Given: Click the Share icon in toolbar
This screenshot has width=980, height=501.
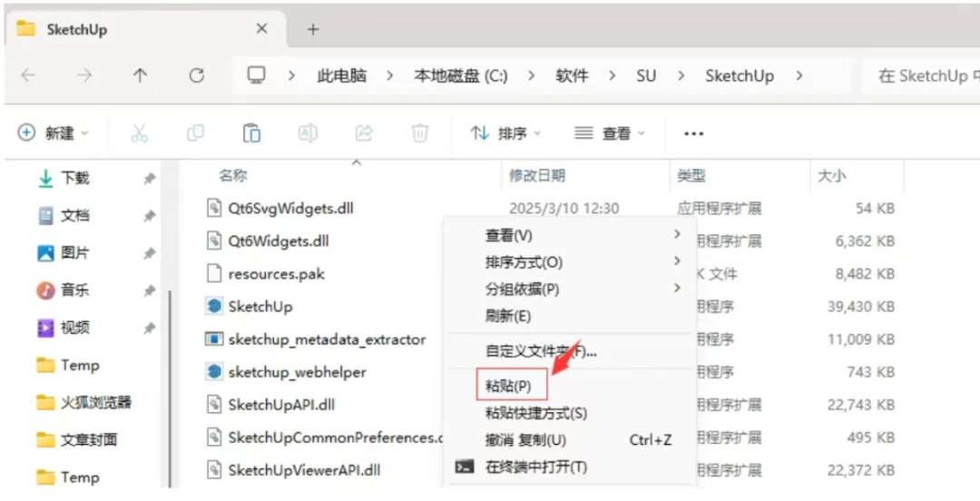Looking at the screenshot, I should [364, 133].
